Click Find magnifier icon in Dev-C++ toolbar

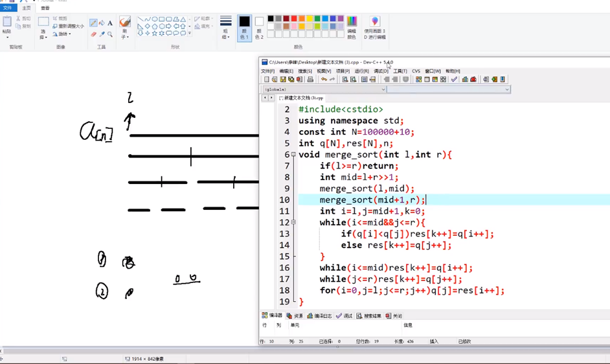pyautogui.click(x=345, y=80)
